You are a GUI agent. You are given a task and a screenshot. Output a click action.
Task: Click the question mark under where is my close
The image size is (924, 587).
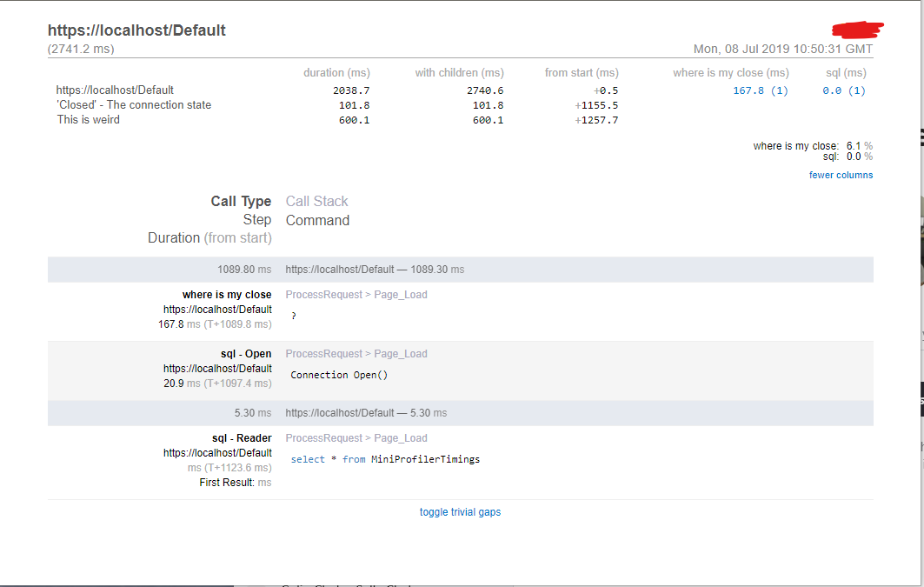(x=293, y=315)
